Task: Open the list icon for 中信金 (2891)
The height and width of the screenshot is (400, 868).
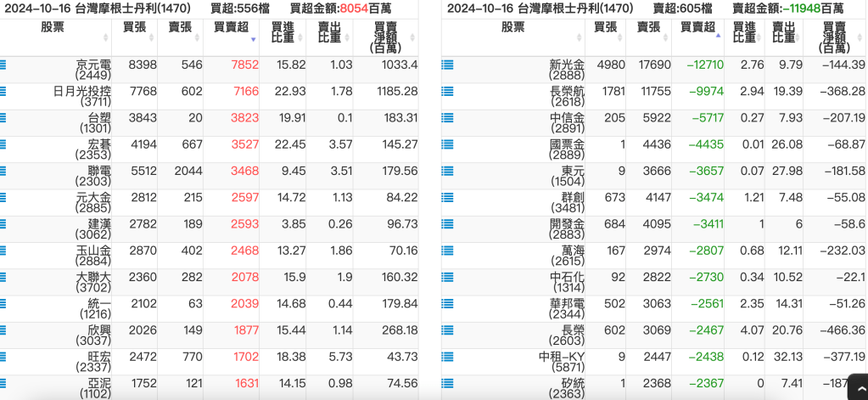Action: [447, 117]
